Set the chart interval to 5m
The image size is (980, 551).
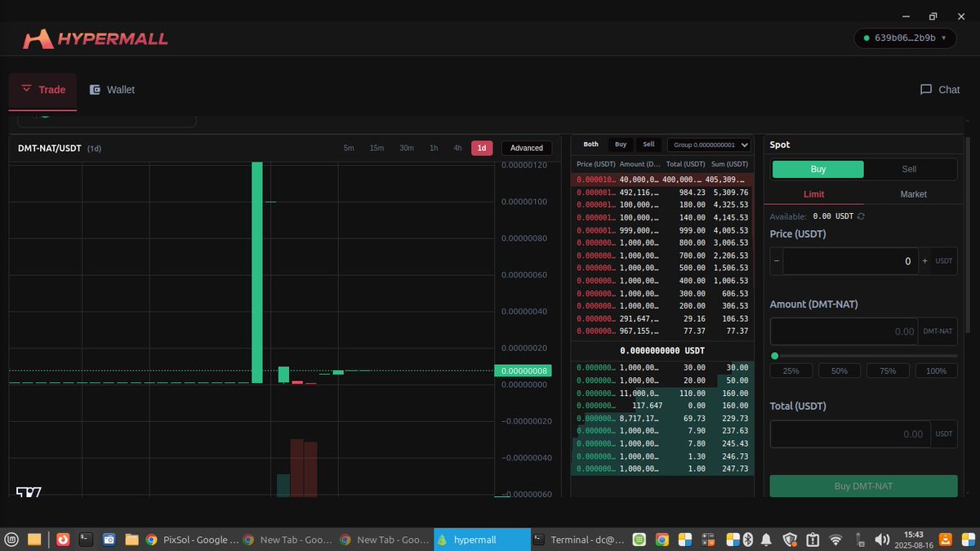pos(349,148)
